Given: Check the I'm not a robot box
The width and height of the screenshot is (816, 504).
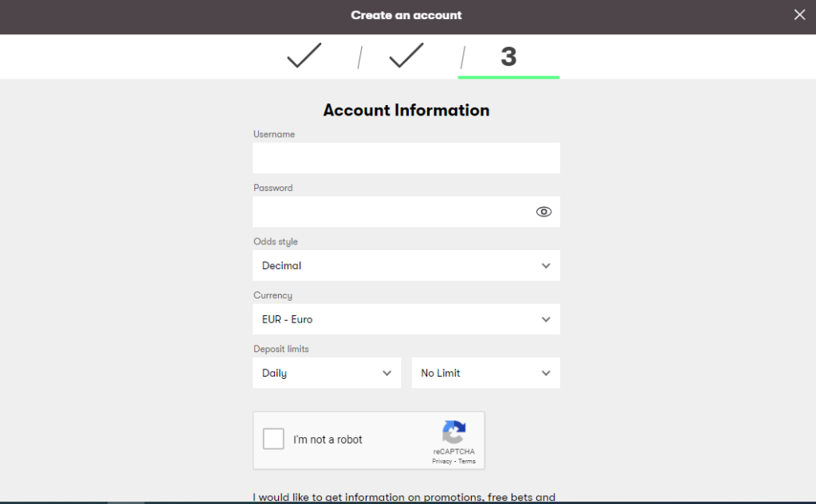Looking at the screenshot, I should (x=273, y=440).
